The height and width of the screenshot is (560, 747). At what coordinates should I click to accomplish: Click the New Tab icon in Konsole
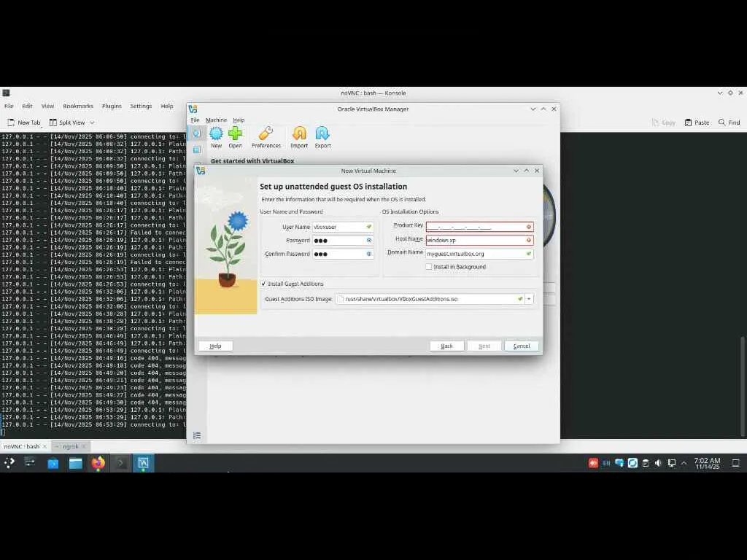(x=12, y=122)
